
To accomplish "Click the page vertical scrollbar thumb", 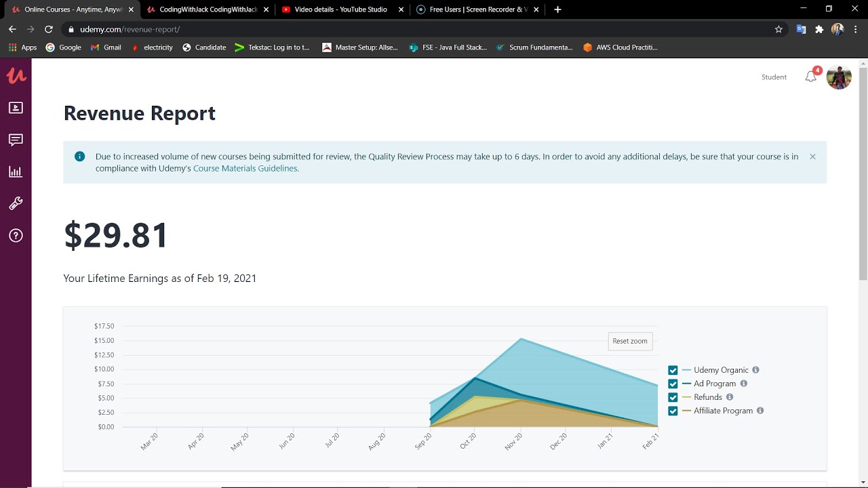I will (863, 172).
